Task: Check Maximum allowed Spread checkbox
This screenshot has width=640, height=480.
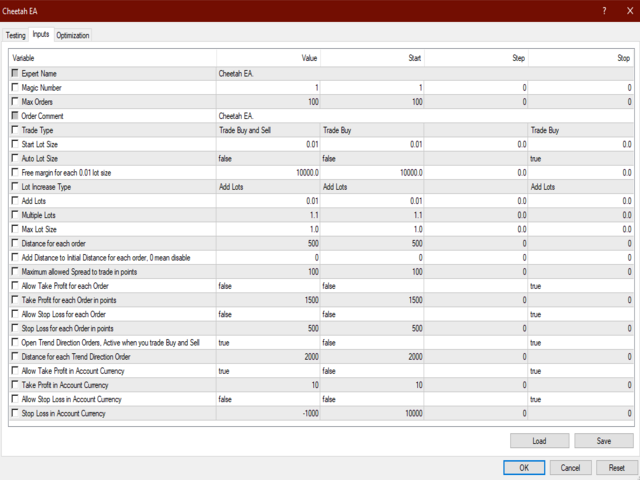Action: [15, 271]
